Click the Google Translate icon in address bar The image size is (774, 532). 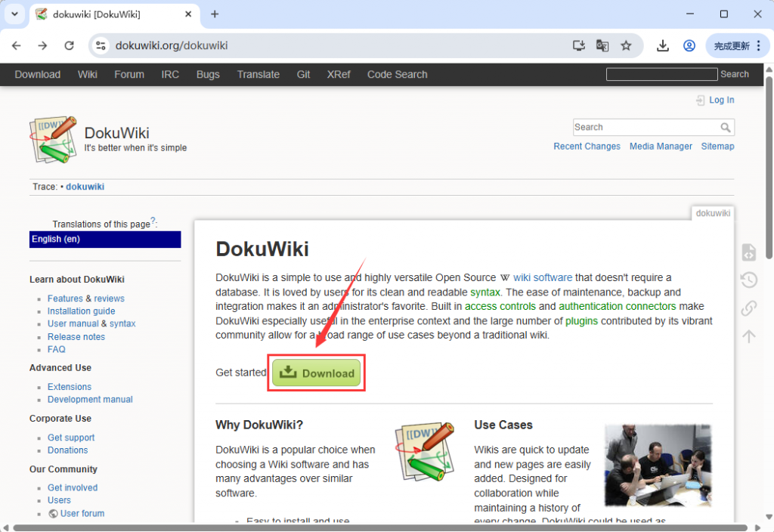click(x=602, y=45)
